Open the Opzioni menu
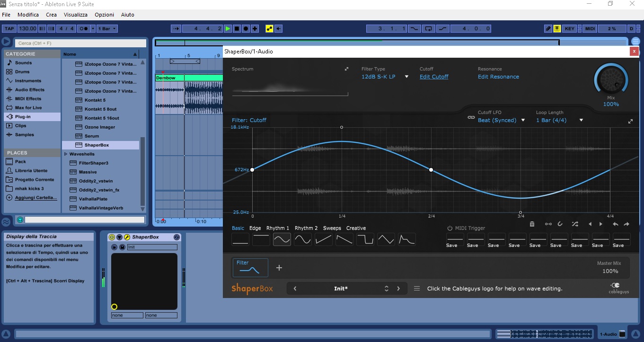This screenshot has width=644, height=342. [104, 15]
